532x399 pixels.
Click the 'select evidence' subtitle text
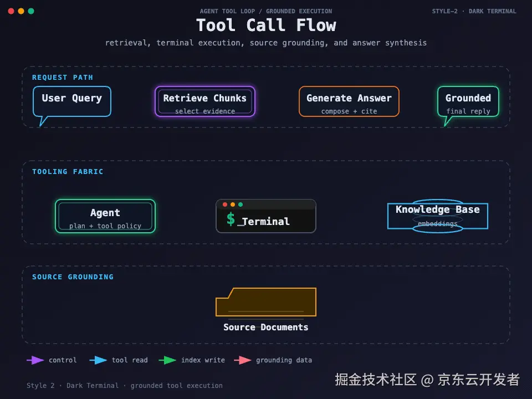click(x=205, y=111)
